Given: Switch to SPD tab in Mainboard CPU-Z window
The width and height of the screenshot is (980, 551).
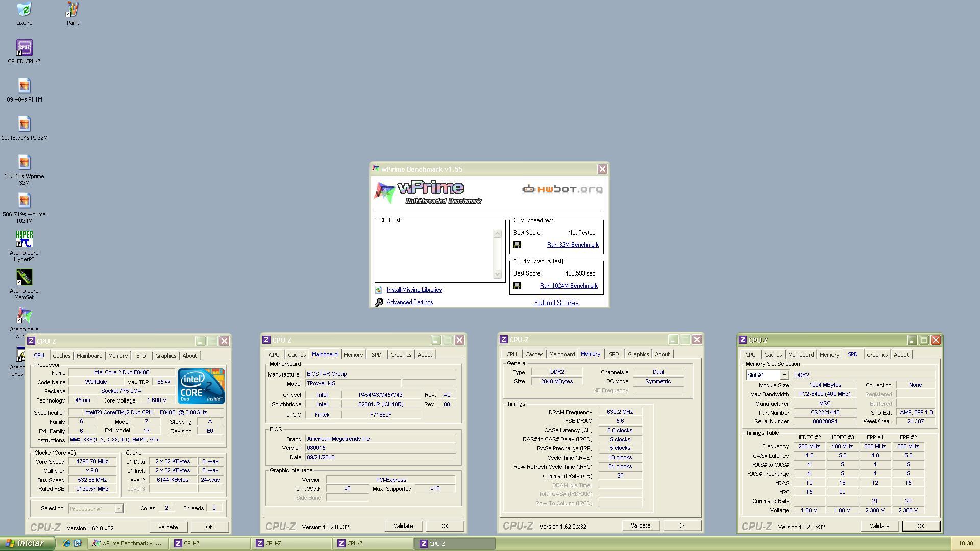Looking at the screenshot, I should 376,355.
